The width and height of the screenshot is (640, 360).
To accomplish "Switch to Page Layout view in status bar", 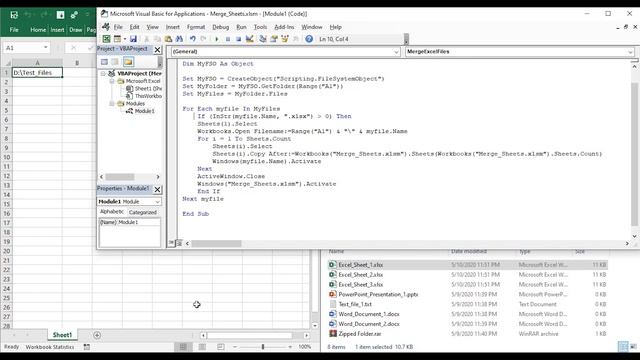I will pyautogui.click(x=202, y=347).
